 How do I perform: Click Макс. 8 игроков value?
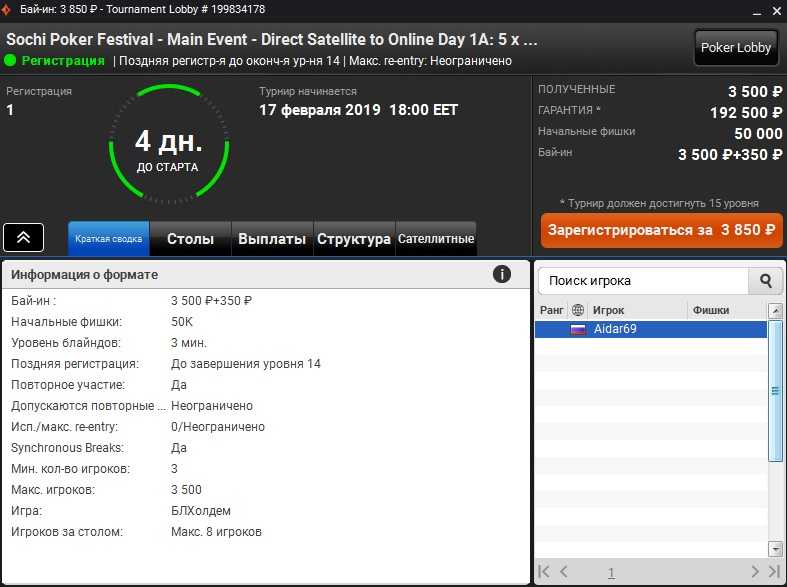coord(216,532)
